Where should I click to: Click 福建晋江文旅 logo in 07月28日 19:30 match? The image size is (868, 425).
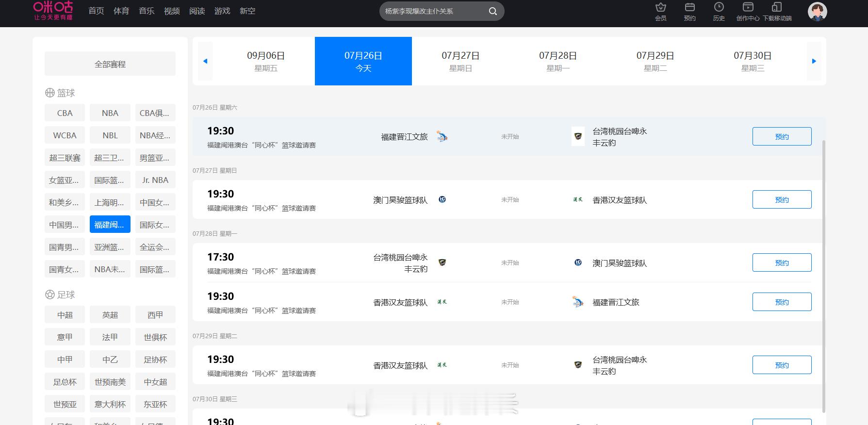(x=578, y=302)
